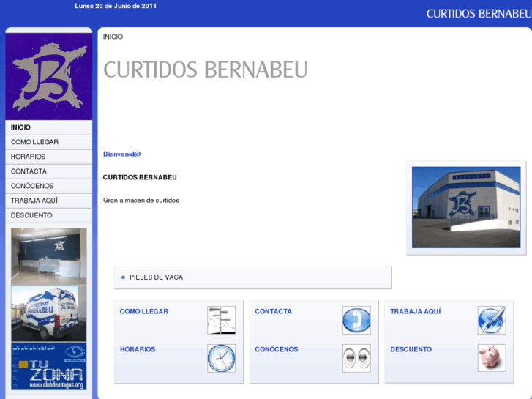The width and height of the screenshot is (532, 399).
Task: Click the INICIO breadcrumb at top of content
Action: tap(113, 37)
